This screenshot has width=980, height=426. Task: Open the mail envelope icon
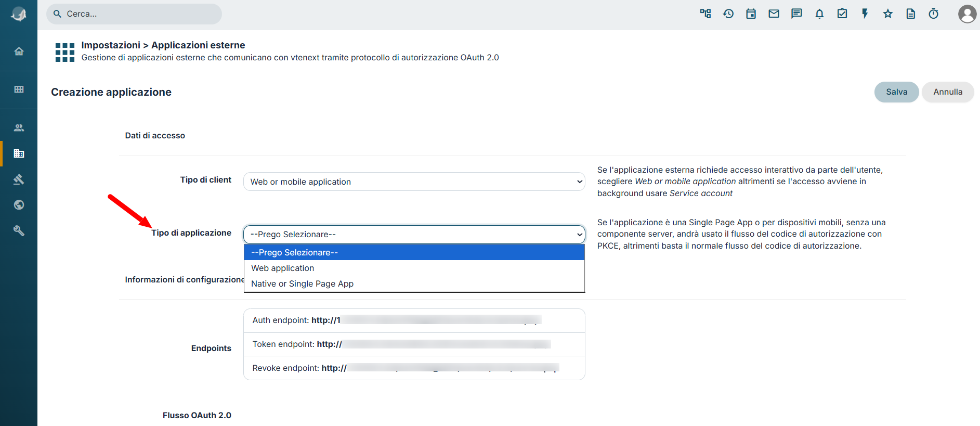(774, 14)
